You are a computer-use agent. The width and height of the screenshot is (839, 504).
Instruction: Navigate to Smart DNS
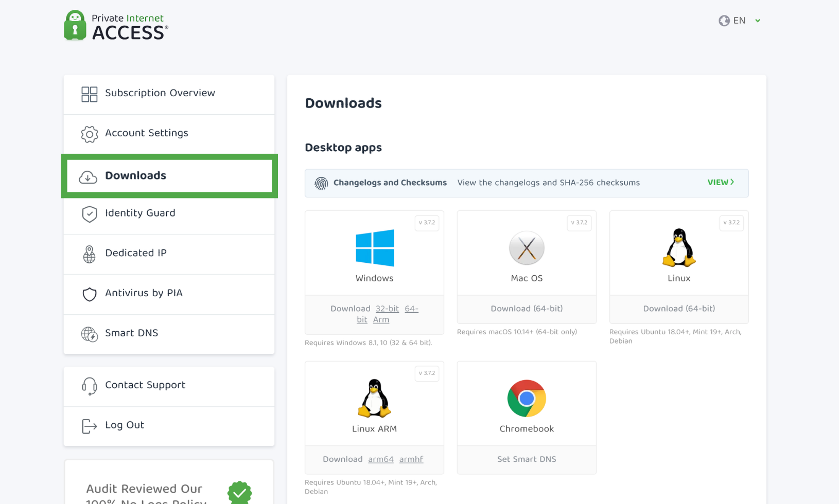[x=169, y=334]
